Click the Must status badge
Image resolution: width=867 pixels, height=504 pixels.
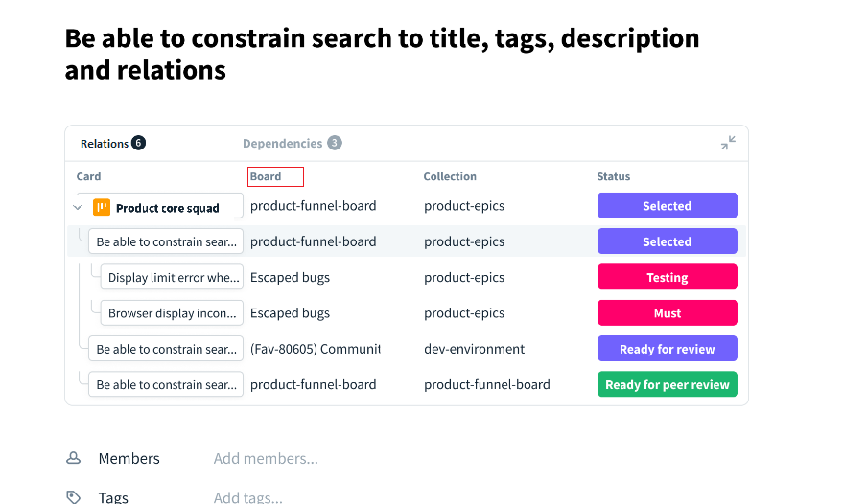click(668, 312)
